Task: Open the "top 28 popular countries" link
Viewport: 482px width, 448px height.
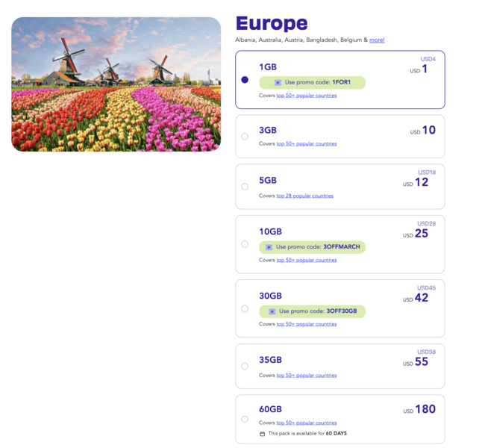Action: [x=304, y=196]
